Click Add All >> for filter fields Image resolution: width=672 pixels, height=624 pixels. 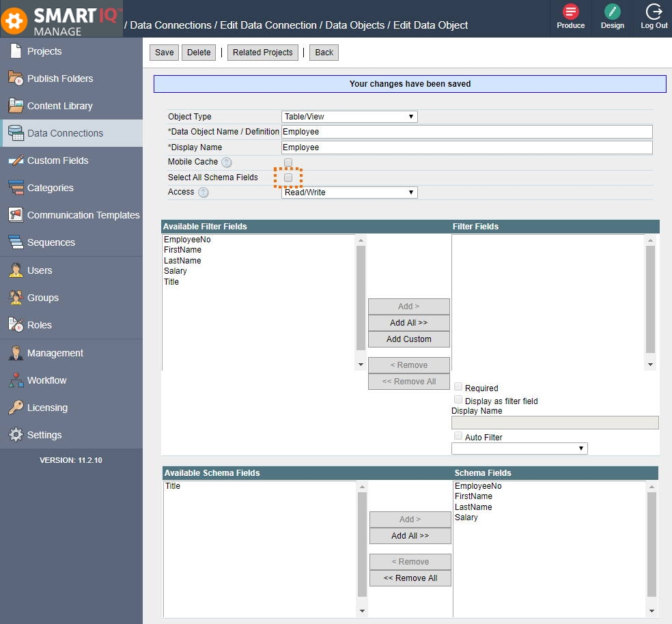(409, 323)
